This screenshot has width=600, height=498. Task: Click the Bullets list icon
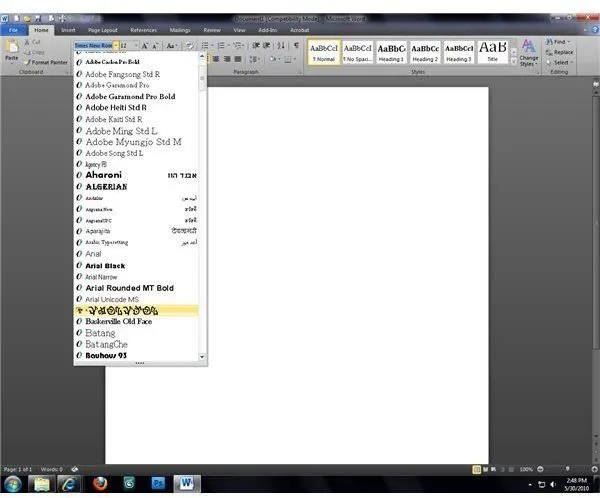coord(205,46)
